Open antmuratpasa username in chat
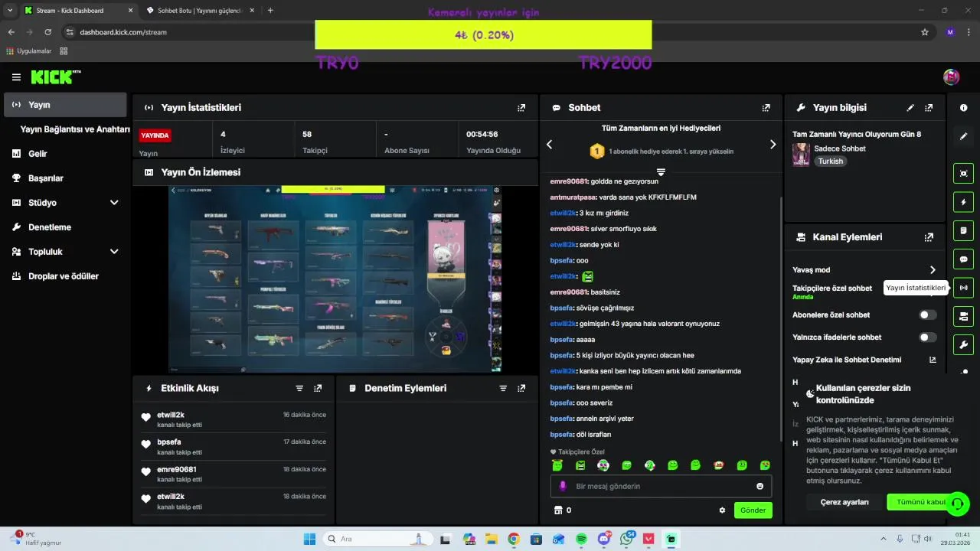The height and width of the screenshot is (551, 980). pyautogui.click(x=573, y=197)
